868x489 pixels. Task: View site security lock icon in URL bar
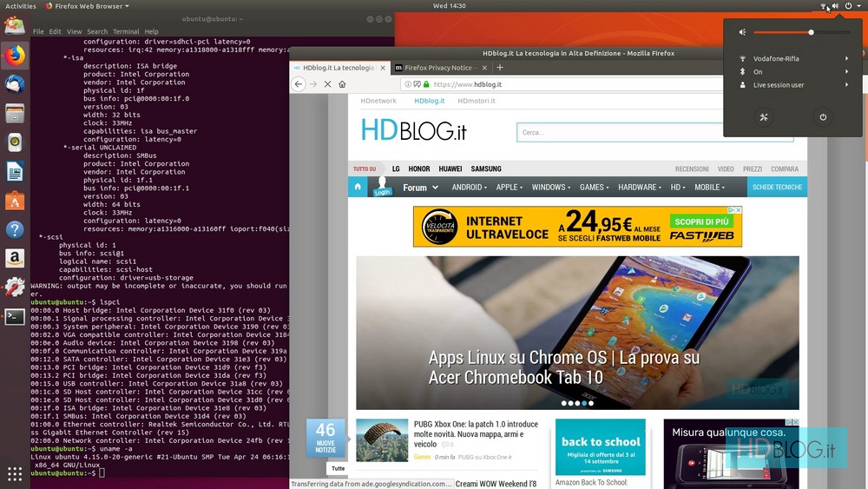click(426, 84)
